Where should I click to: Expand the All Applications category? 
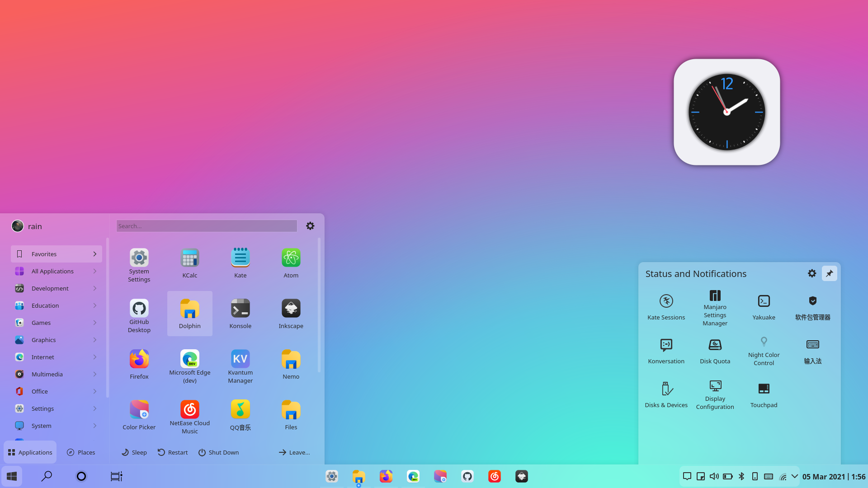tap(57, 271)
